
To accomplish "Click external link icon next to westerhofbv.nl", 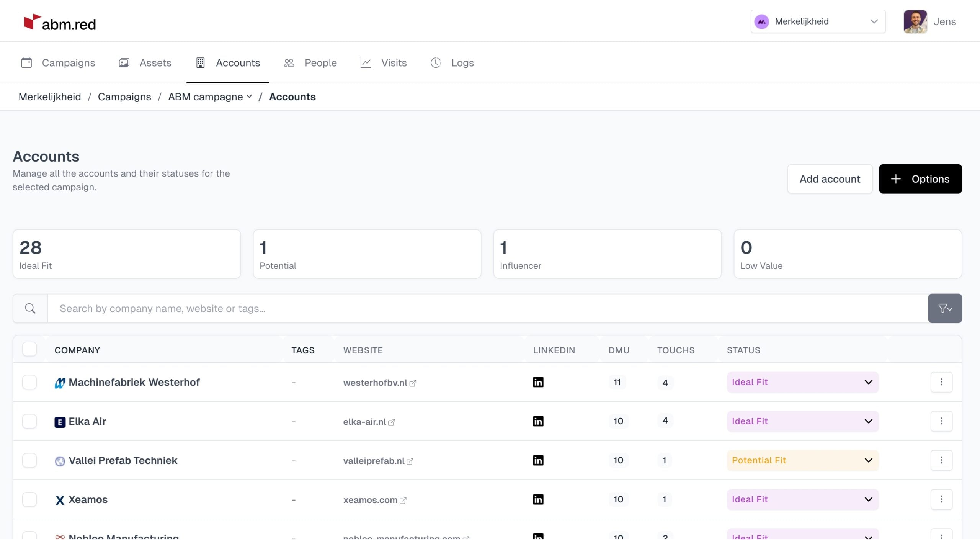I will (413, 383).
